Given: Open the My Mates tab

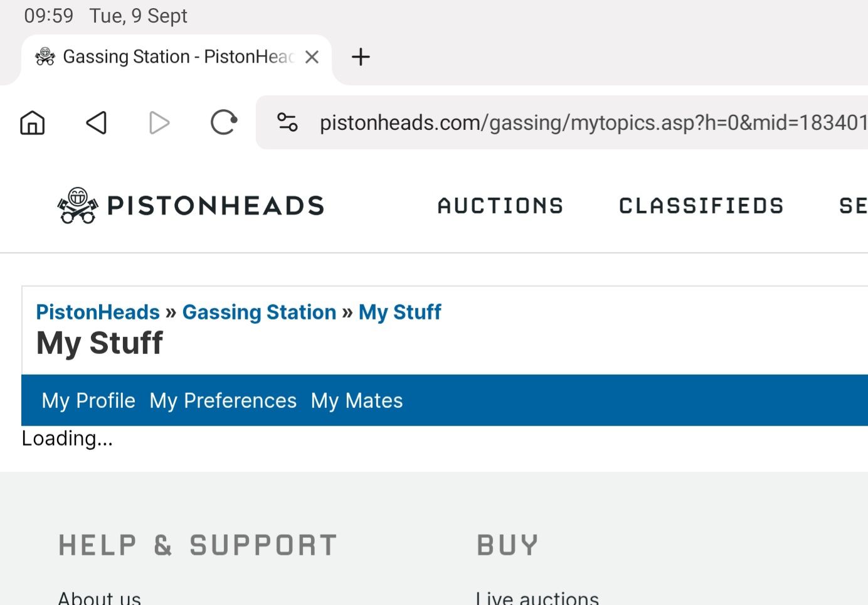Looking at the screenshot, I should click(x=357, y=400).
